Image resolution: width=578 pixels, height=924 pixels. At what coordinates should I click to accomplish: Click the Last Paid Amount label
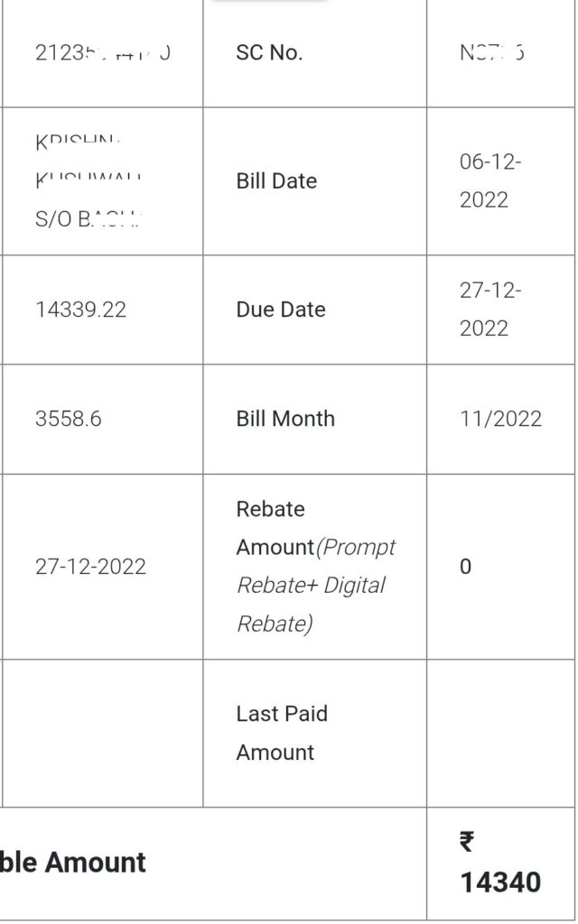tap(282, 733)
